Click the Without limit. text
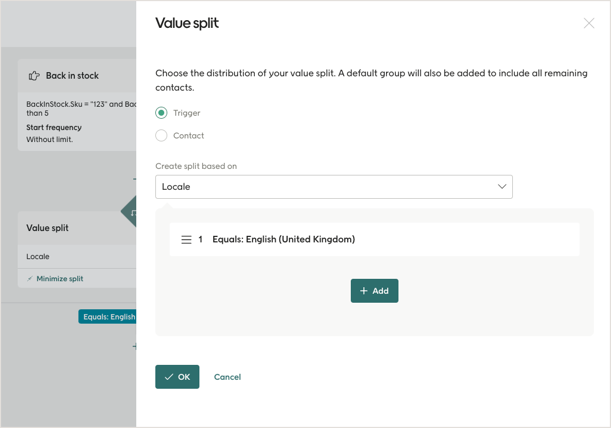Screen dimensions: 611x428 coord(49,139)
